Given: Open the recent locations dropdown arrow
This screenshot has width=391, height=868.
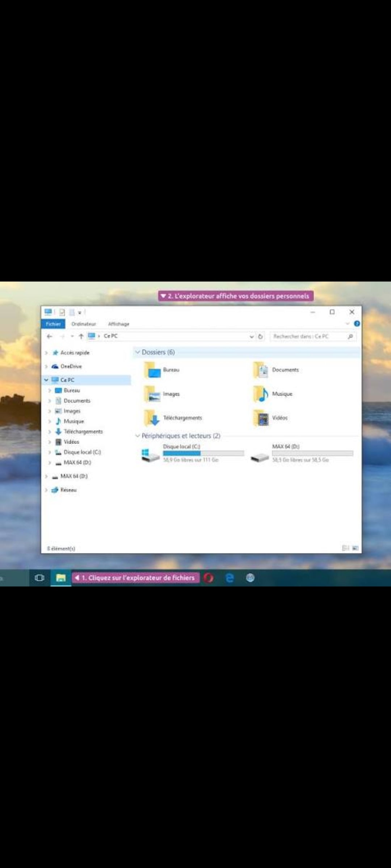Looking at the screenshot, I should [72, 336].
